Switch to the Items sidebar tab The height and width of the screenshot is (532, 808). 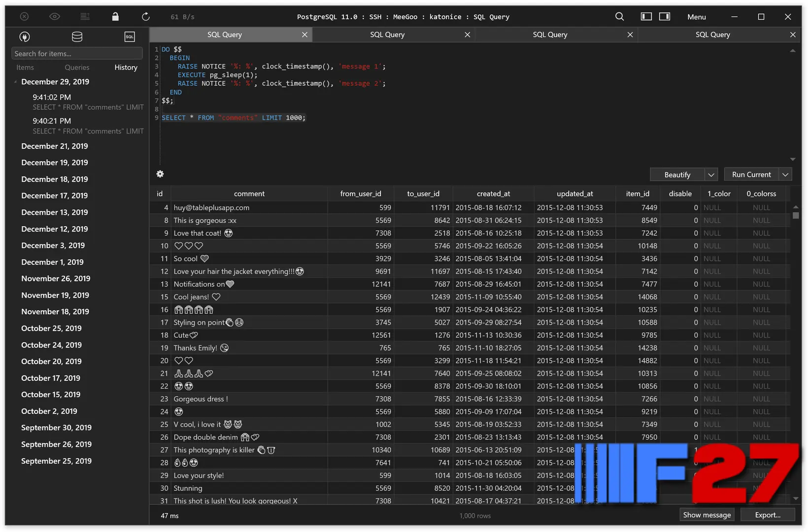tap(25, 67)
